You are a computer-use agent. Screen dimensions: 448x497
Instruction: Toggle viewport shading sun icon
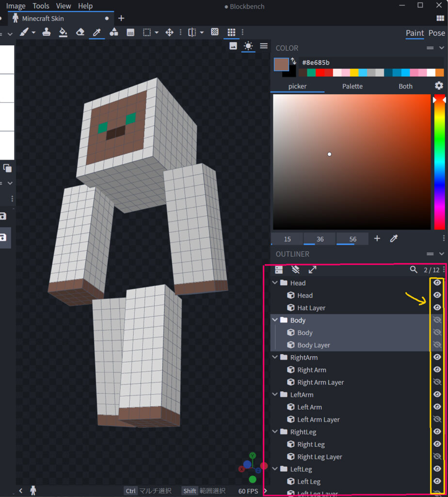(248, 46)
